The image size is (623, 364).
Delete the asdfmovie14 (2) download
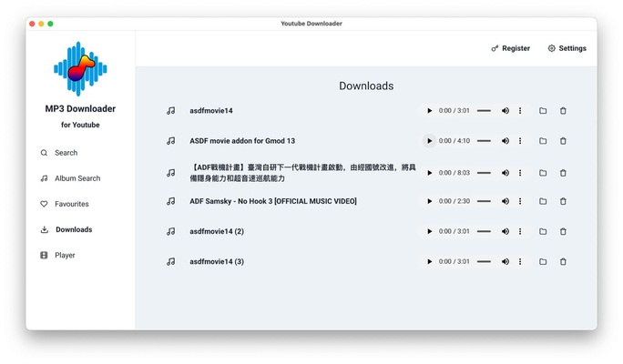pyautogui.click(x=563, y=231)
